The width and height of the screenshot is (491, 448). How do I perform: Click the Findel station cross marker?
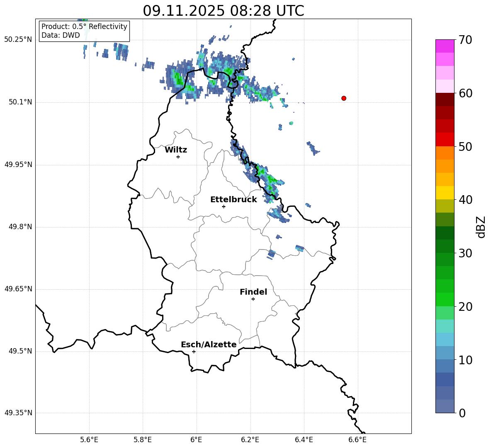point(253,299)
